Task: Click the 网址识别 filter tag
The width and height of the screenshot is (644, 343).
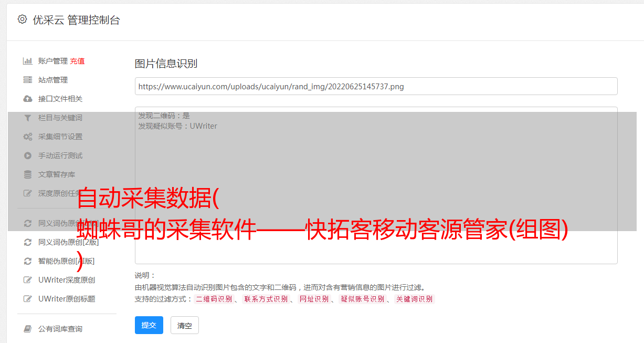Action: point(314,299)
